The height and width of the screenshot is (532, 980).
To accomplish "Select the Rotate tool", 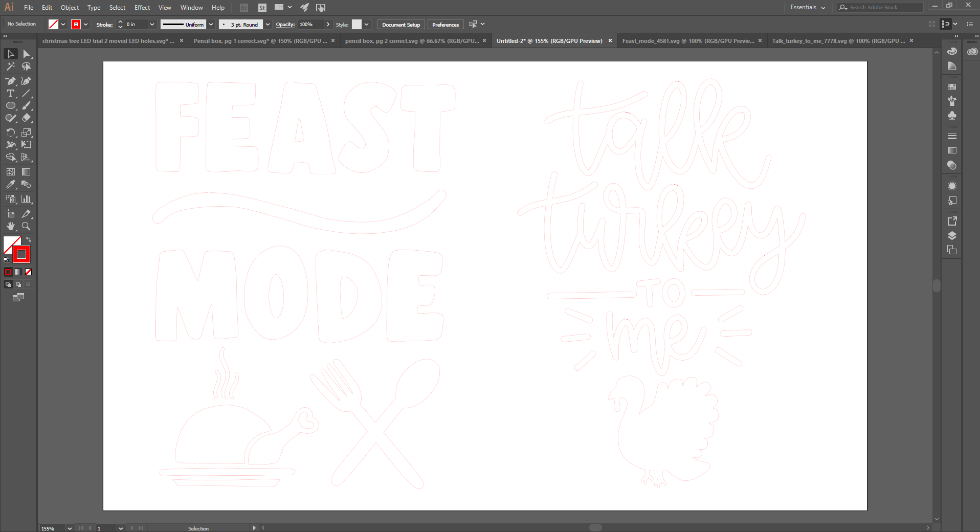I will pos(10,132).
